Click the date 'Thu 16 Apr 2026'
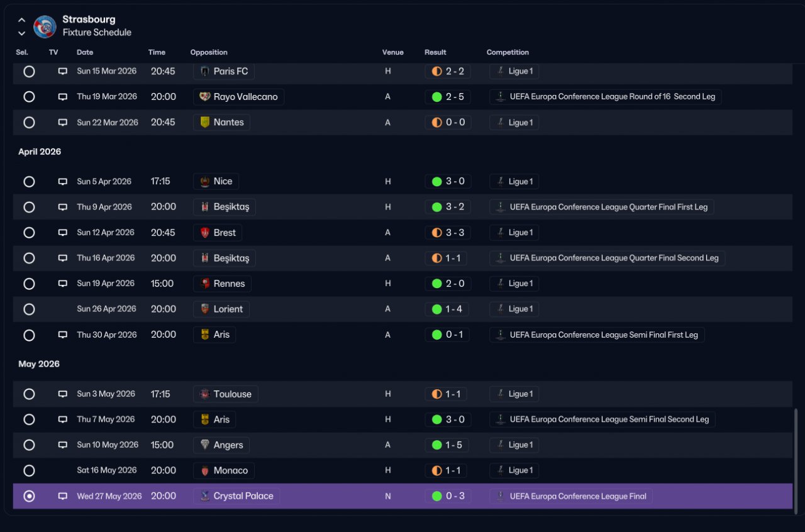The image size is (805, 532). [x=106, y=258]
